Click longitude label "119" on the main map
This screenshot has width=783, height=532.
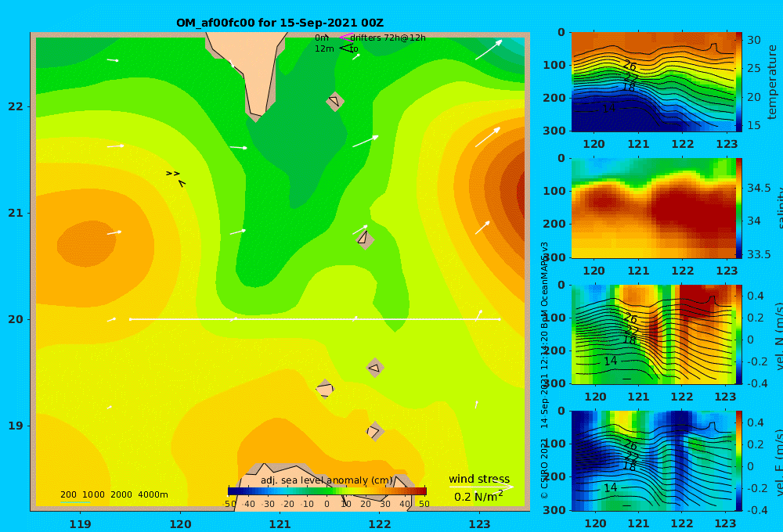[x=80, y=524]
